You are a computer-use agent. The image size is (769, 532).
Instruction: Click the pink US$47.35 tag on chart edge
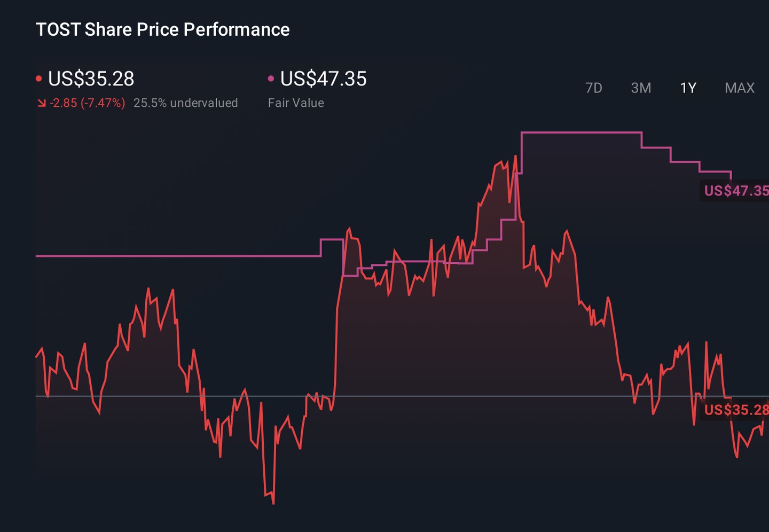point(736,191)
